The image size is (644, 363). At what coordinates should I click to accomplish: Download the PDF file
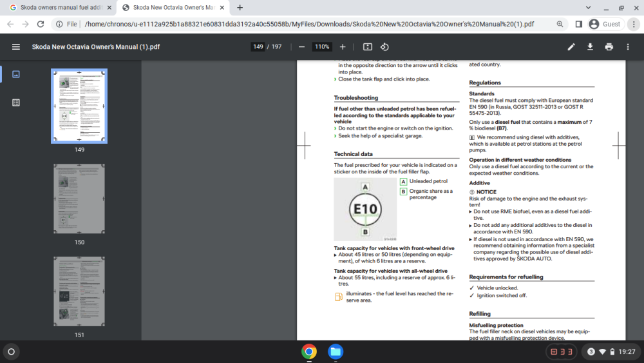coord(590,47)
